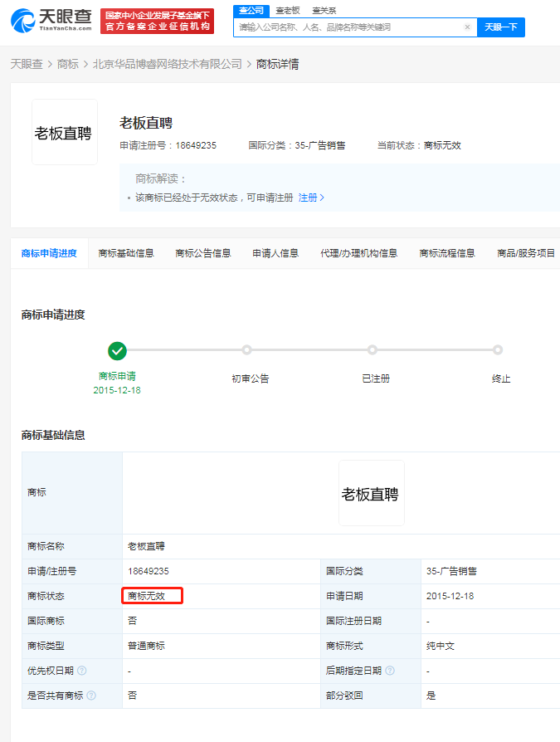Click the 老板直聘 trademark image in the table
560x742 pixels.
pos(372,493)
